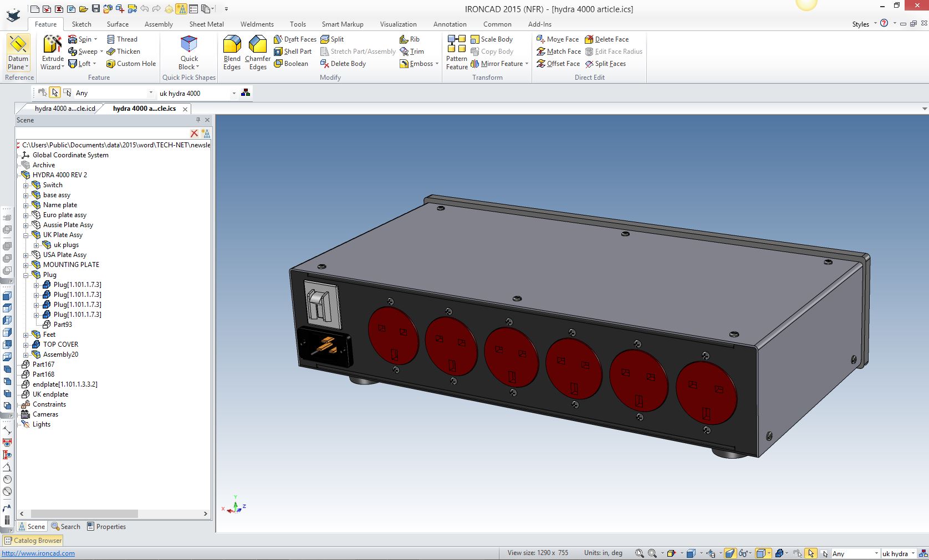Toggle the status bar selection arrow
Viewport: 929px width, 560px height.
pos(811,553)
